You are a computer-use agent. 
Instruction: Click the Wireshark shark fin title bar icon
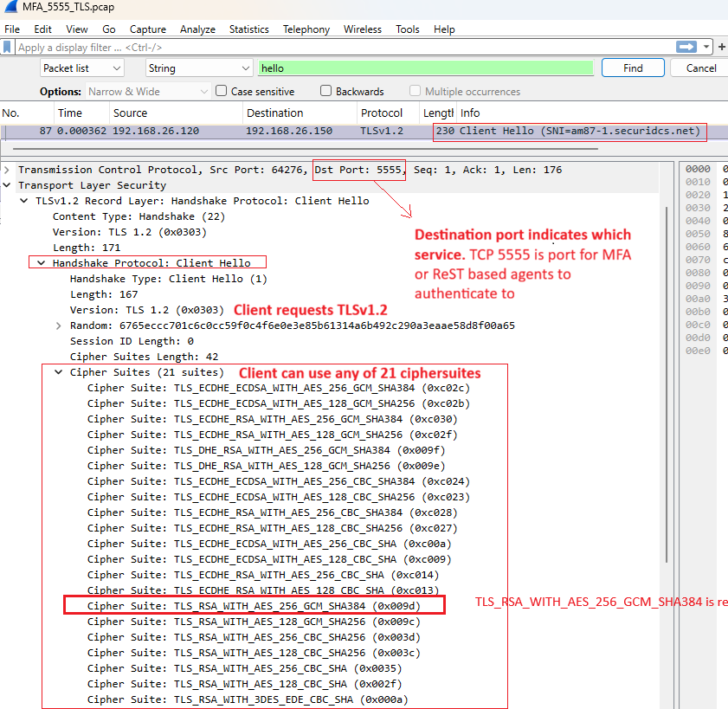(9, 8)
